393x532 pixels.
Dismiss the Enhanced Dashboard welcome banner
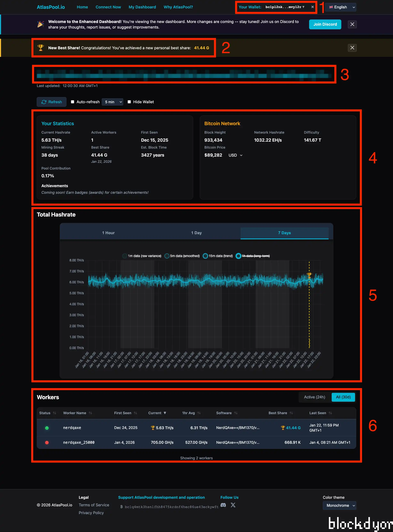click(x=352, y=24)
